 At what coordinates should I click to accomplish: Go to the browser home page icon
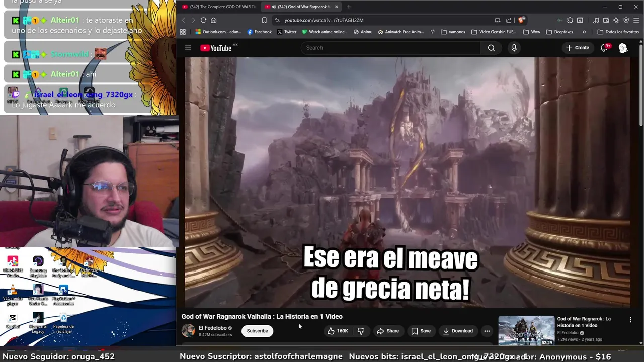click(x=213, y=20)
